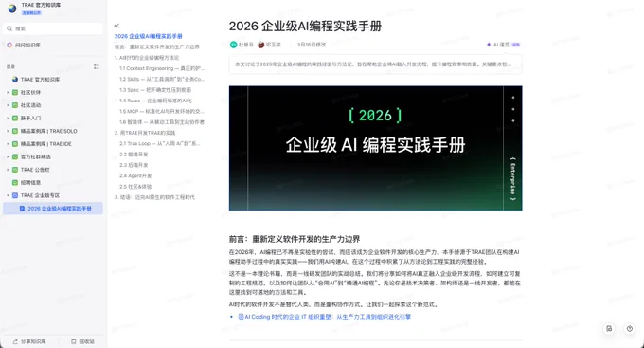
Task: Click green icon beside TRAE SOLO entry
Action: tap(15, 131)
